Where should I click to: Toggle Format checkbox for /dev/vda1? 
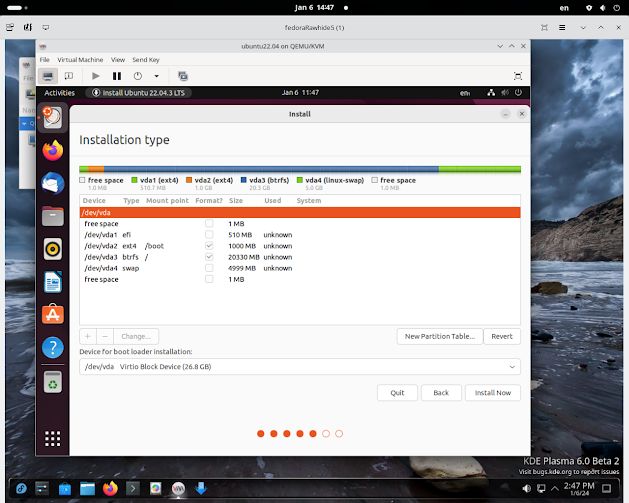click(x=209, y=235)
